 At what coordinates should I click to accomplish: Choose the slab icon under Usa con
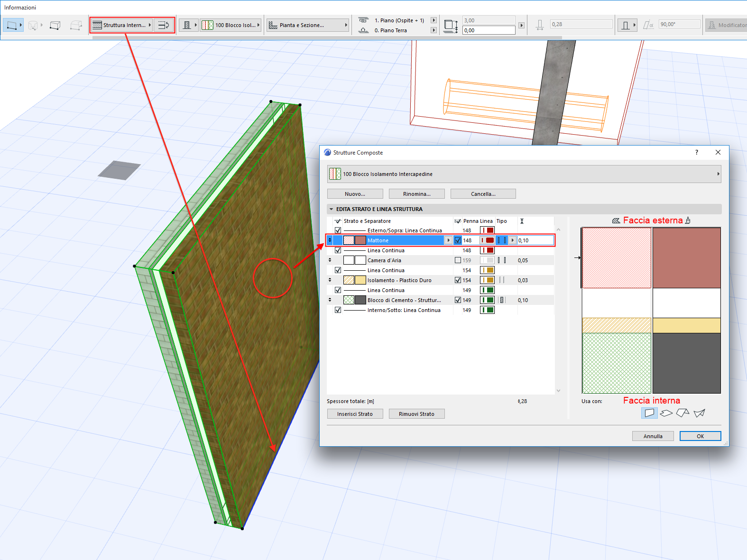click(666, 413)
